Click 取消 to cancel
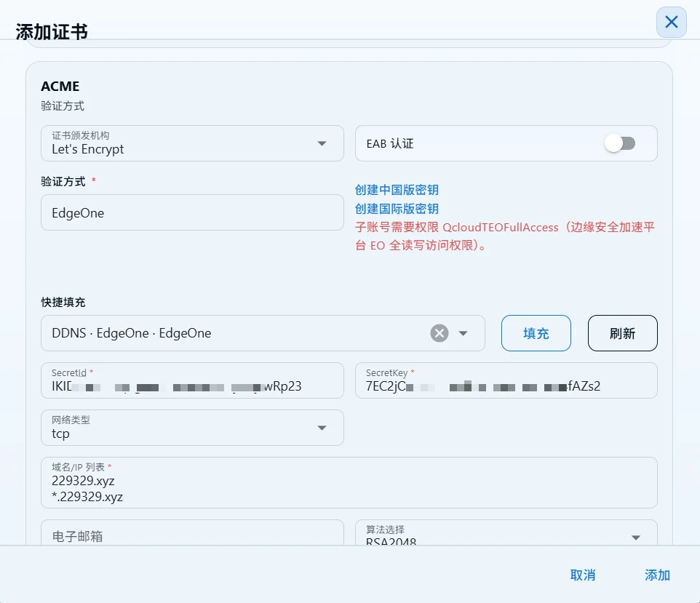700x603 pixels. (583, 575)
